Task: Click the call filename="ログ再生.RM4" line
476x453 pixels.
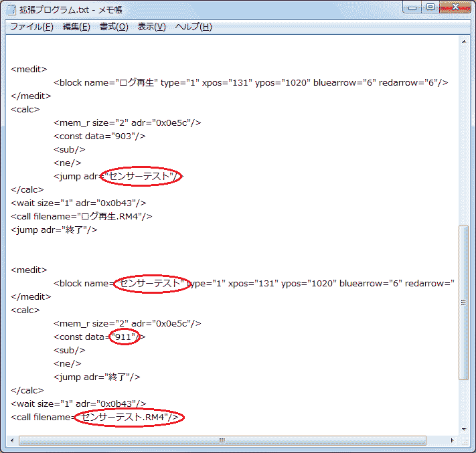Action: point(82,216)
